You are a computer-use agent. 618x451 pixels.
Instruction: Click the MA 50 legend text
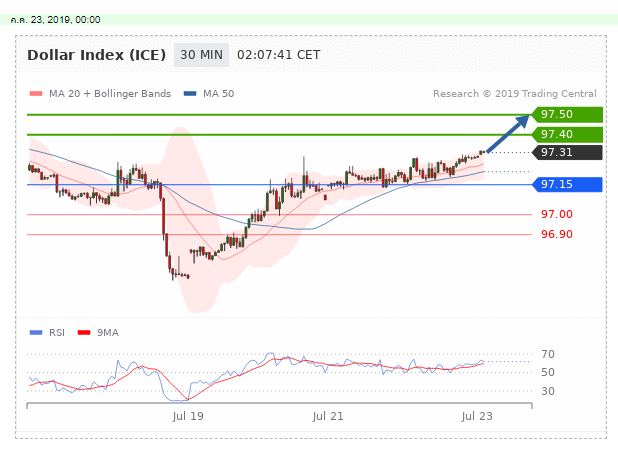point(219,94)
